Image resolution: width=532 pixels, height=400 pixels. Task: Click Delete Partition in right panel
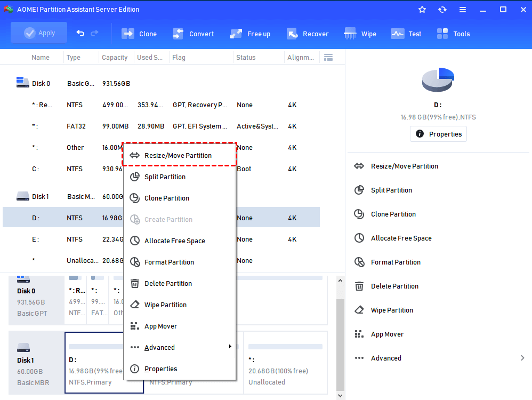[x=386, y=286]
